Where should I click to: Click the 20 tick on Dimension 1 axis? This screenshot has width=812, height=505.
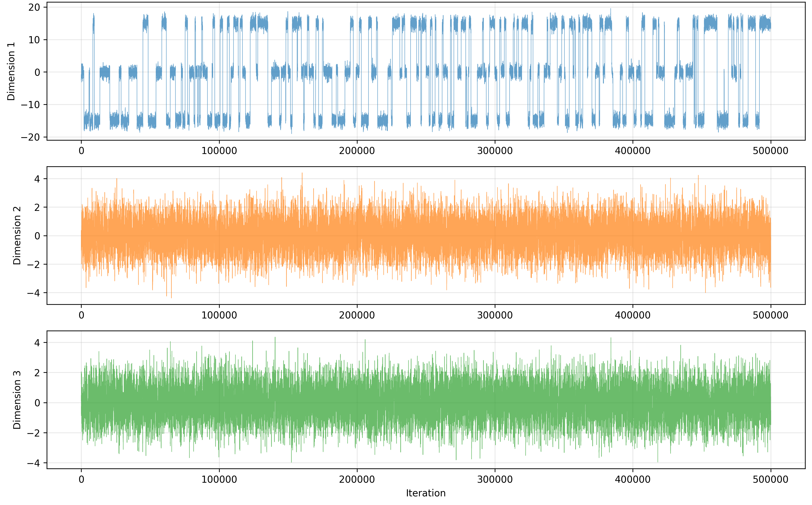[34, 7]
